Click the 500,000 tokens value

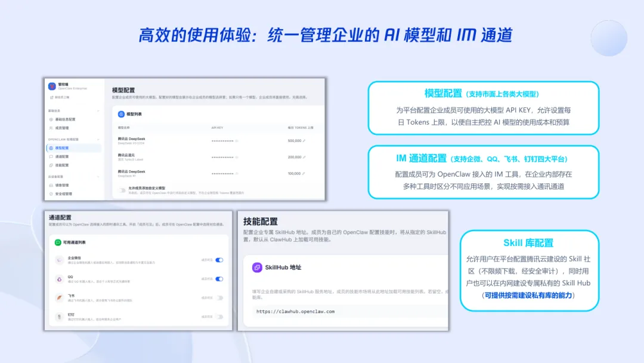click(295, 140)
